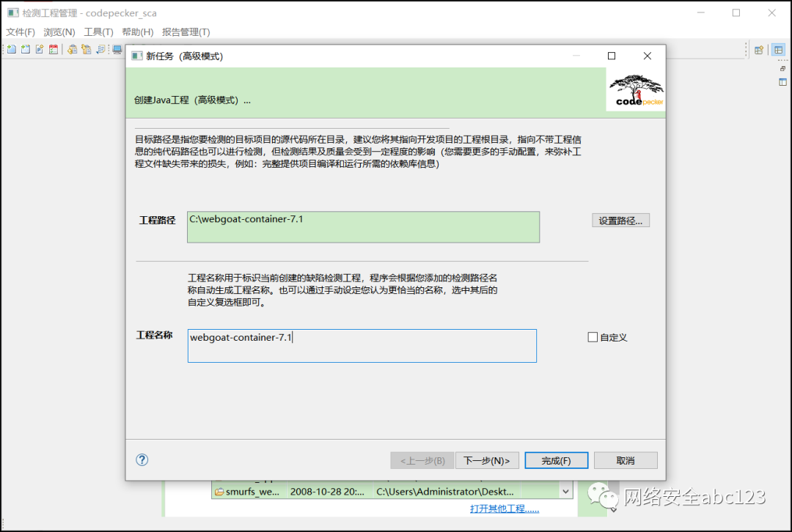
Task: Open the New Report toolbar icon
Action: [40, 49]
